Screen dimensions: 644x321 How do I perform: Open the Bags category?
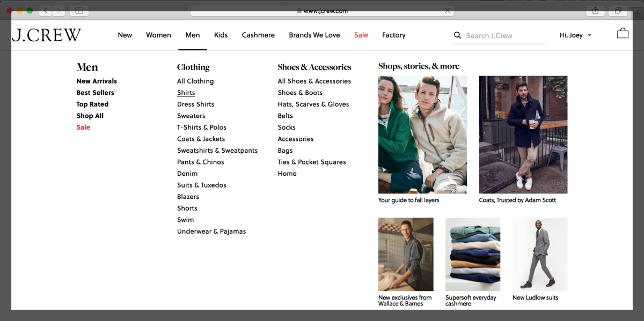(285, 151)
